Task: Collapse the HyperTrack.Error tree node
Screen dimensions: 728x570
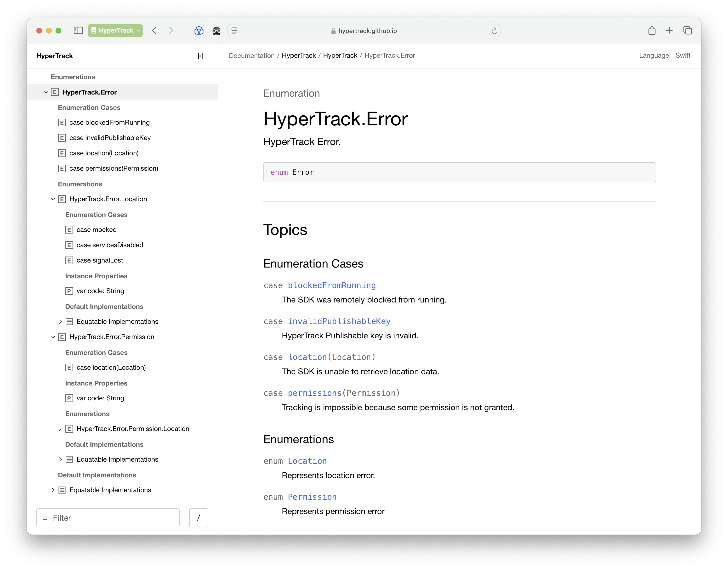Action: click(46, 92)
